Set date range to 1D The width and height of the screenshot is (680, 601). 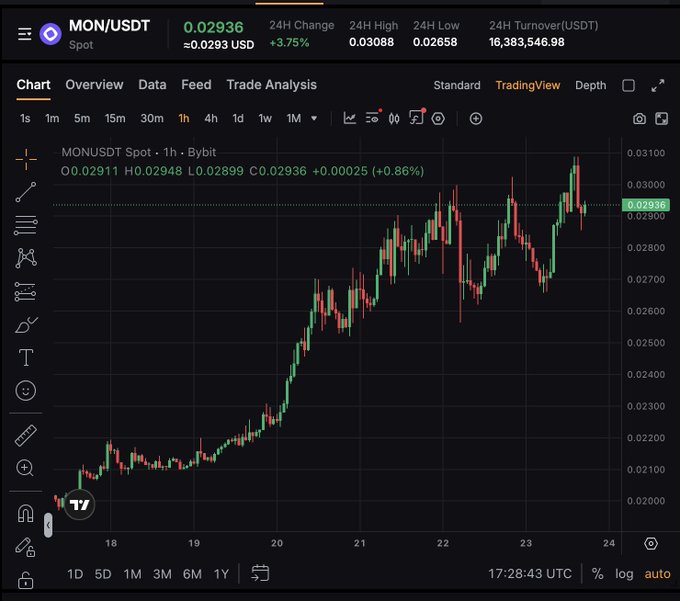(x=75, y=574)
